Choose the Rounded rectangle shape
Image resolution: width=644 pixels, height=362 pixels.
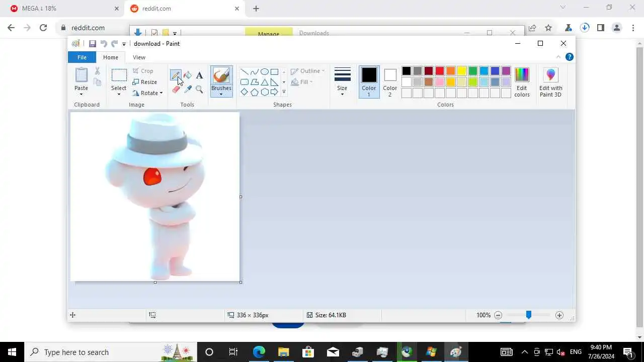(244, 82)
